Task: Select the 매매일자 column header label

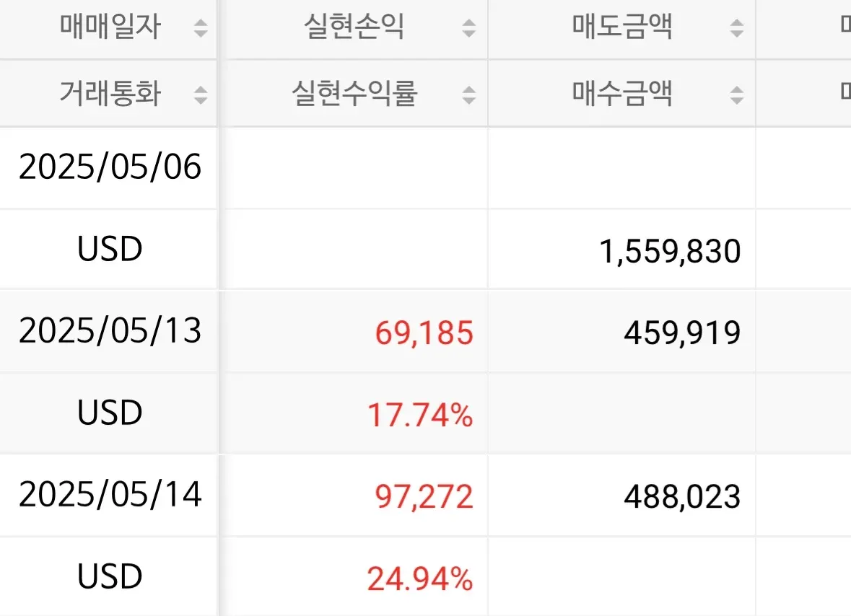Action: [110, 28]
